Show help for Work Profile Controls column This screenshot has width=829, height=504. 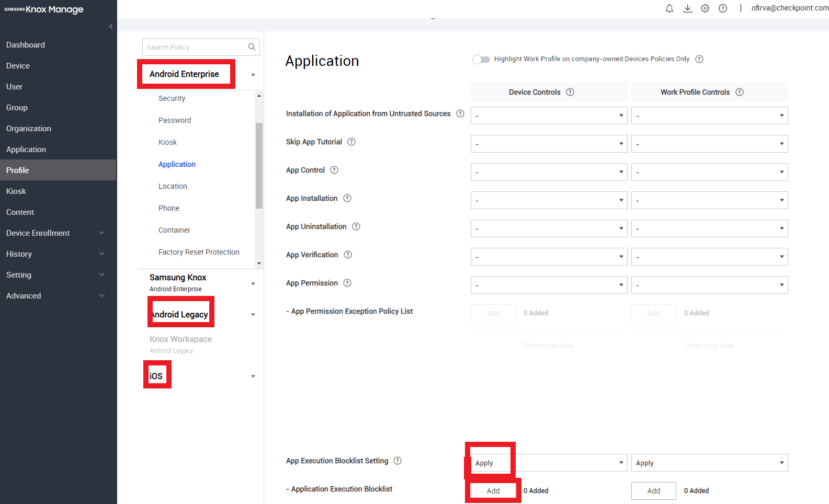[740, 92]
